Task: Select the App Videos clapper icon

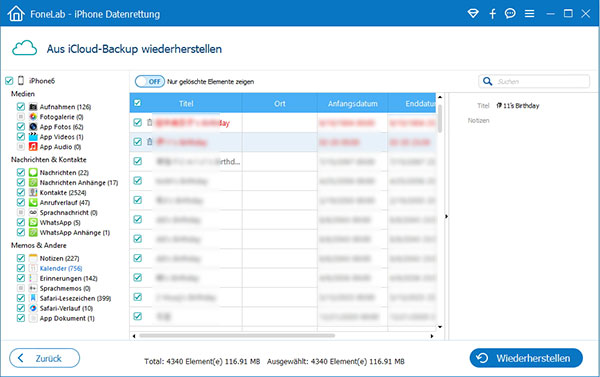Action: [33, 137]
